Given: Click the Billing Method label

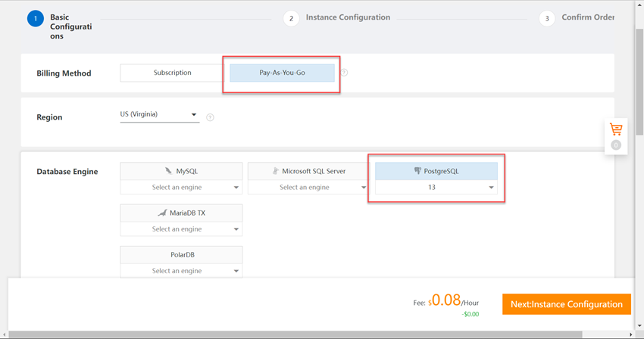Looking at the screenshot, I should 64,73.
